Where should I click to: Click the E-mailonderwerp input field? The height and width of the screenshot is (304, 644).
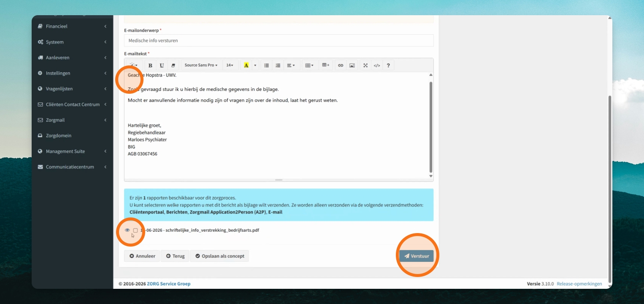click(x=279, y=41)
